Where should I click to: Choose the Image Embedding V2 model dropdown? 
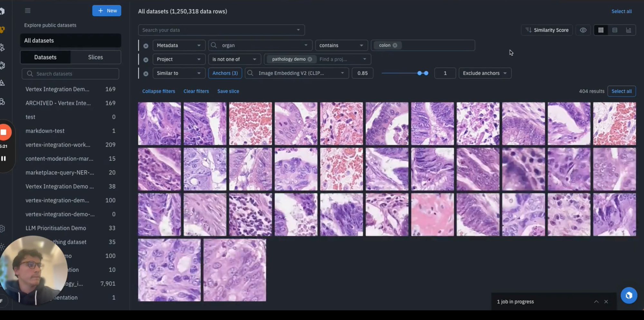297,73
